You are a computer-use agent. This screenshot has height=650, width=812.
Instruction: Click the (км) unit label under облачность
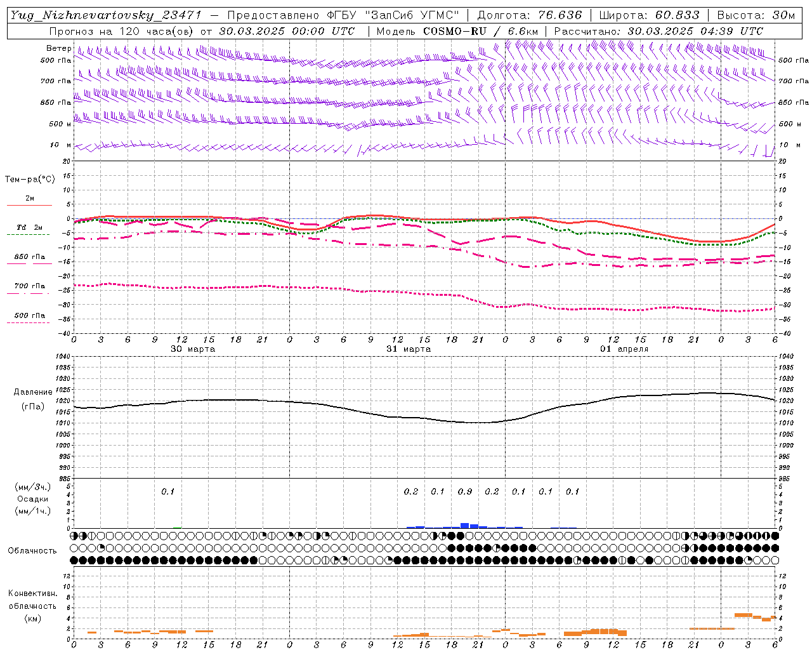click(x=33, y=618)
